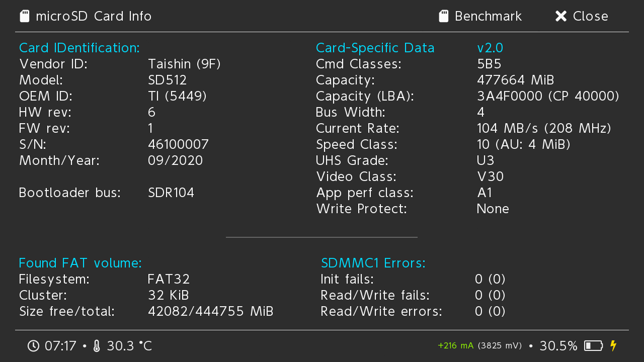Click the clock icon in the status bar
The image size is (644, 362).
(33, 345)
